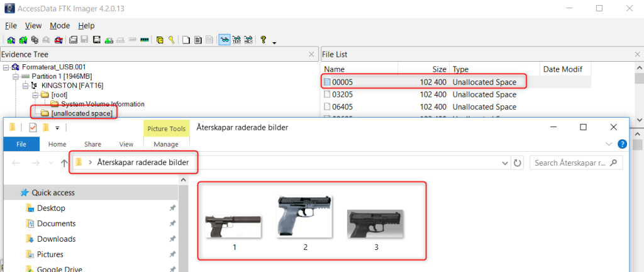Click the Remove All Evidence Items icon
This screenshot has height=272, width=644.
coord(58,40)
